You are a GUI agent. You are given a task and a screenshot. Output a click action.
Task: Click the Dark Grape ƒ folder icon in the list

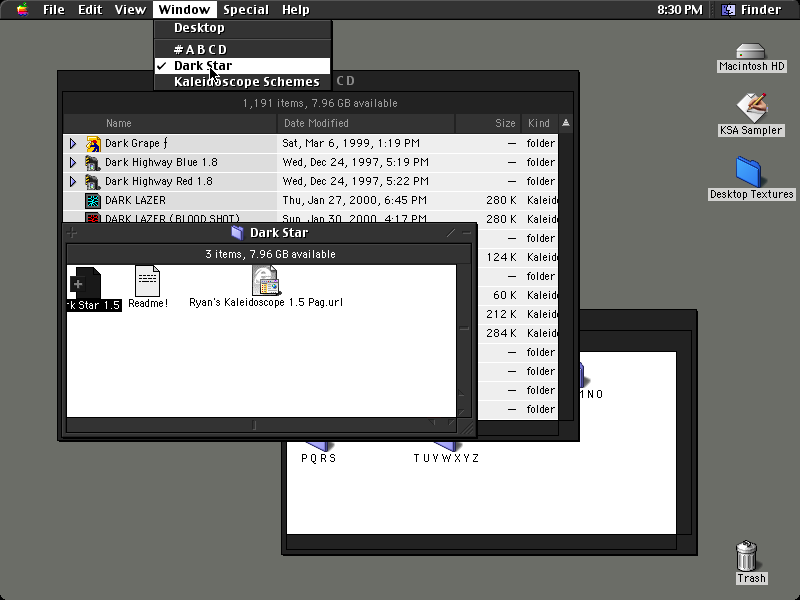coord(93,144)
